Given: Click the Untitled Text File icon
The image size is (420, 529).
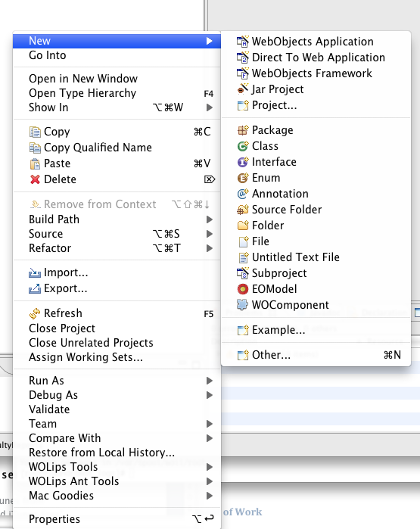Looking at the screenshot, I should [x=243, y=257].
